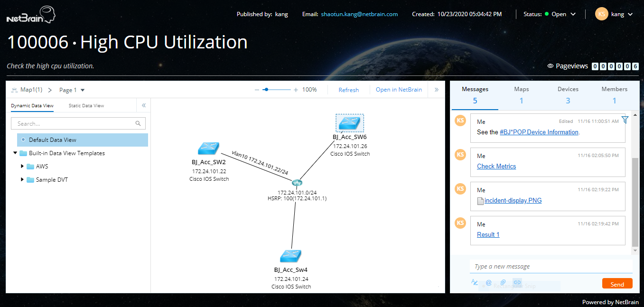This screenshot has height=307, width=644.
Task: Click the map zoom slider handle
Action: pos(266,89)
